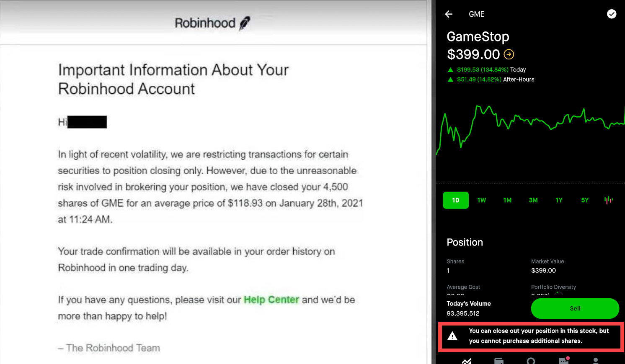The width and height of the screenshot is (625, 364).
Task: Click the Market Value $399.00 amount
Action: click(x=543, y=271)
